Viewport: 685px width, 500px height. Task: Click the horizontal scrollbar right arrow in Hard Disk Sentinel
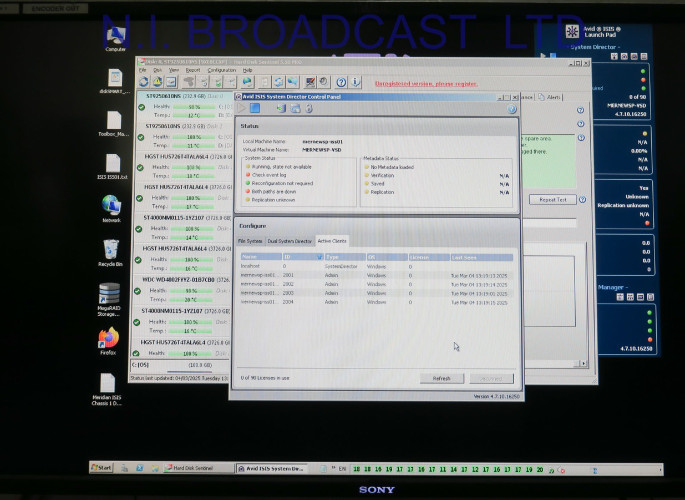(x=583, y=363)
